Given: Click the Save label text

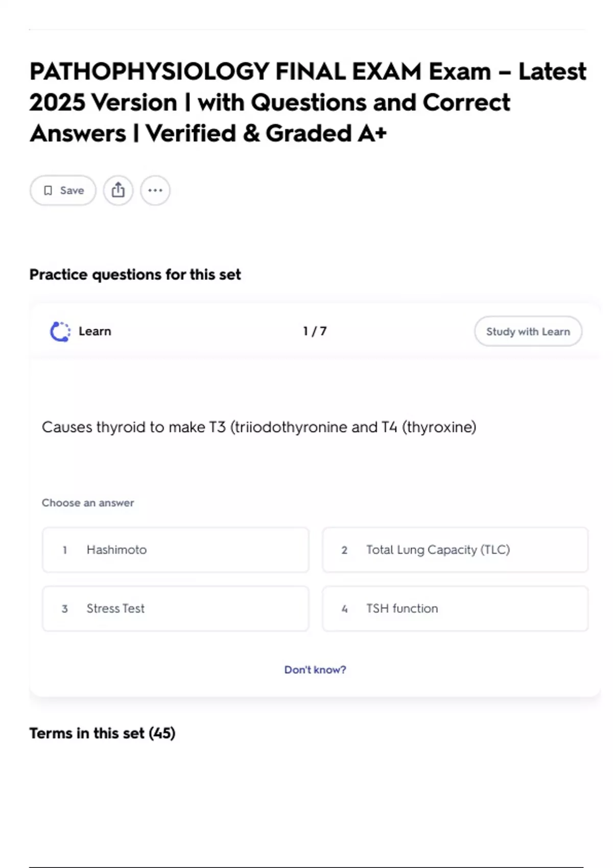Looking at the screenshot, I should point(72,190).
